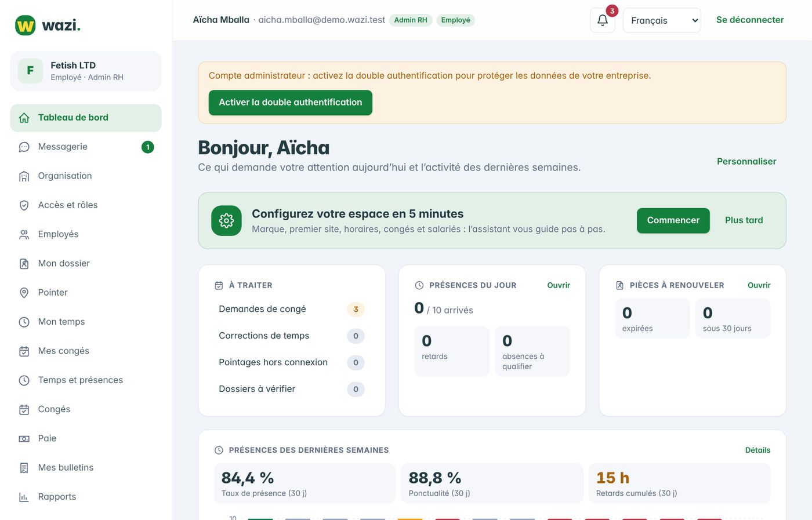Viewport: 812px width, 520px height.
Task: Click the Mon dossier file icon
Action: (x=24, y=264)
